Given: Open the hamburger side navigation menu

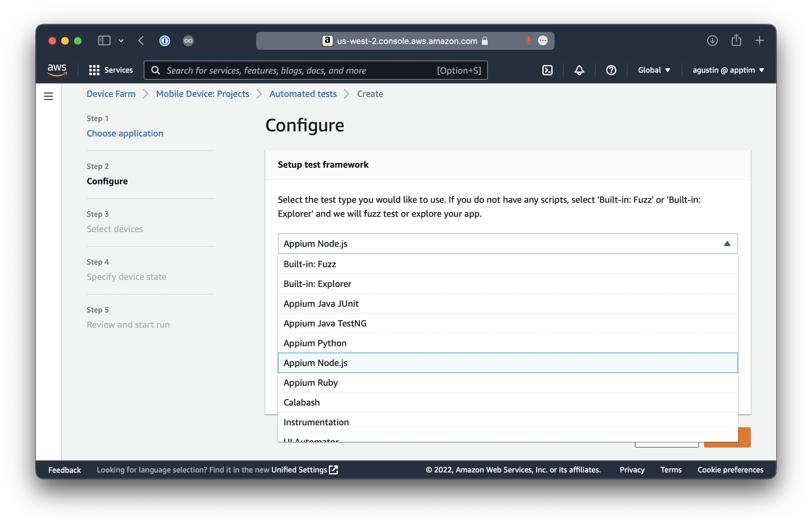Looking at the screenshot, I should [x=48, y=96].
